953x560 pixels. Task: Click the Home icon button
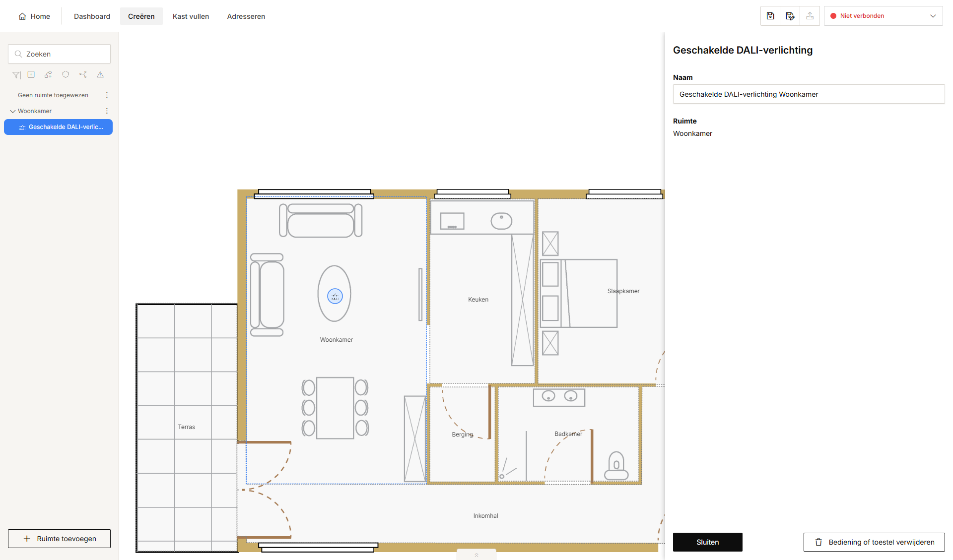pyautogui.click(x=34, y=16)
